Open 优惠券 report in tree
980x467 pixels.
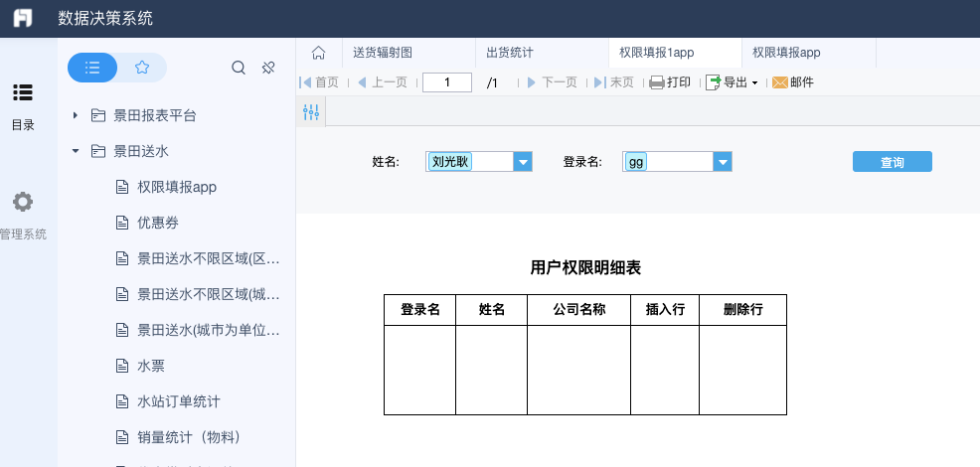pyautogui.click(x=157, y=223)
